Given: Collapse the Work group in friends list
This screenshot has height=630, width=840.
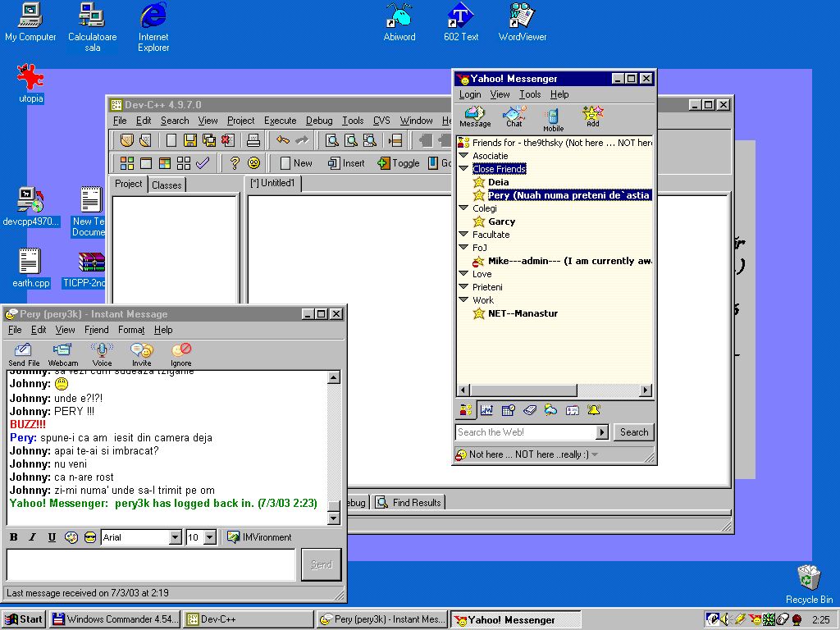Looking at the screenshot, I should (464, 299).
